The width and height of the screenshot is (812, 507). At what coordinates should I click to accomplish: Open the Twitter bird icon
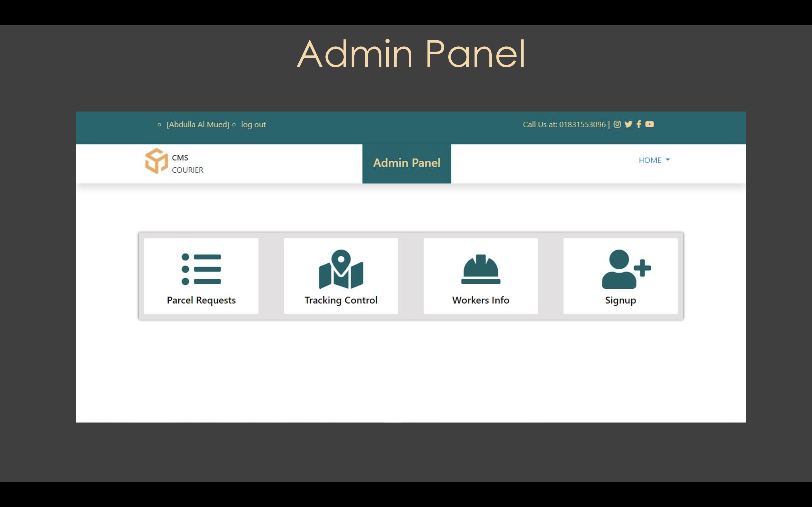[628, 124]
